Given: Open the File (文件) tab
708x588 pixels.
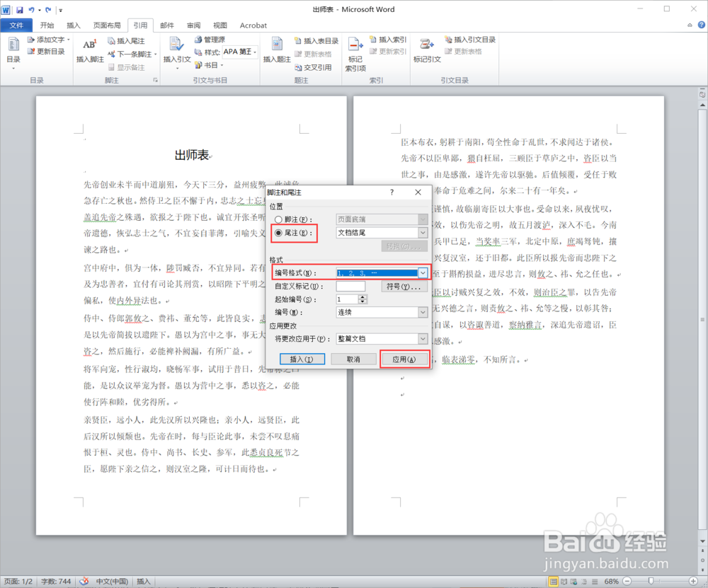Looking at the screenshot, I should click(16, 25).
